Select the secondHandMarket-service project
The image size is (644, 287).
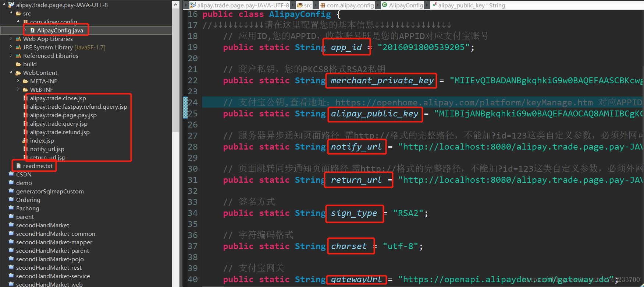tap(53, 276)
